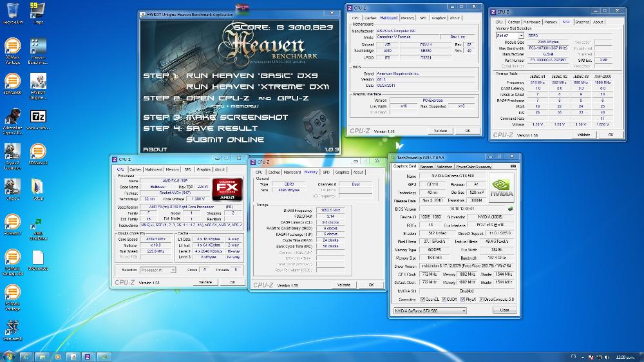Select the 3DMark06 desktop shortcut
This screenshot has height=362, width=644.
pos(12,84)
